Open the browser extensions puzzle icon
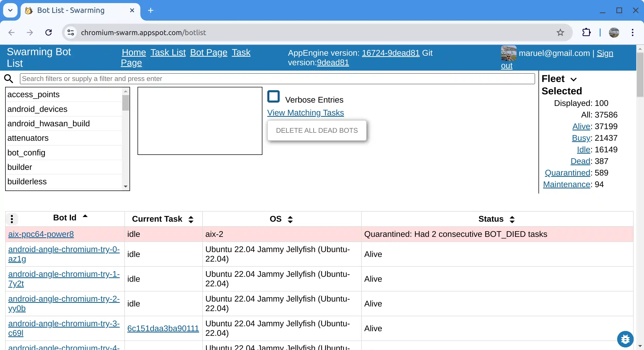Image resolution: width=644 pixels, height=350 pixels. tap(586, 32)
